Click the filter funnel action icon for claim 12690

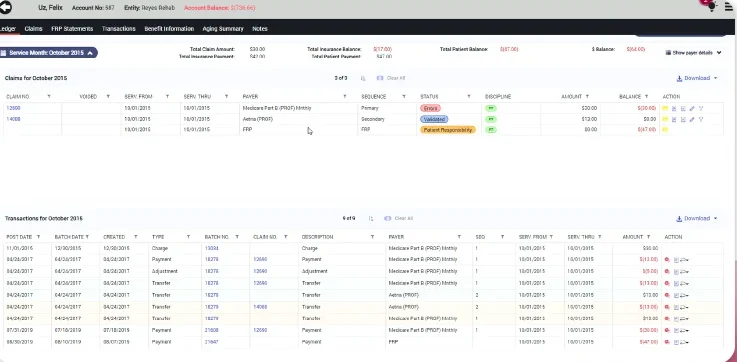(x=700, y=109)
